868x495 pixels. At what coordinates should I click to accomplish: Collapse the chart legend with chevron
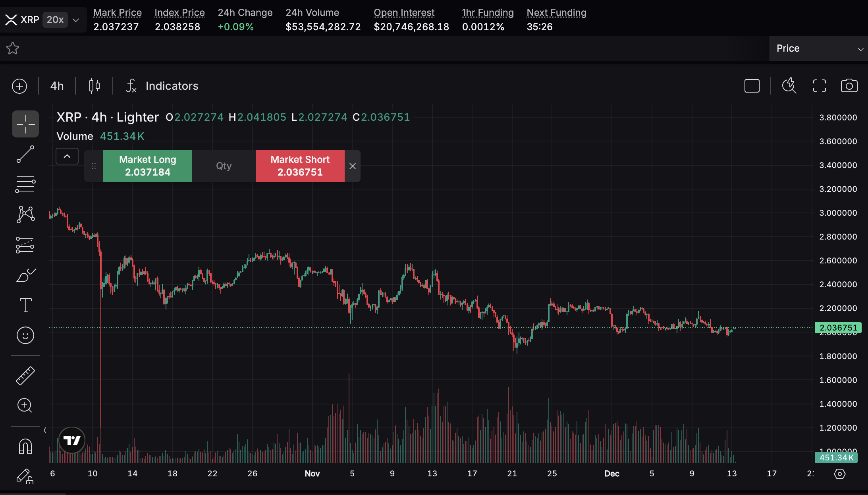67,156
